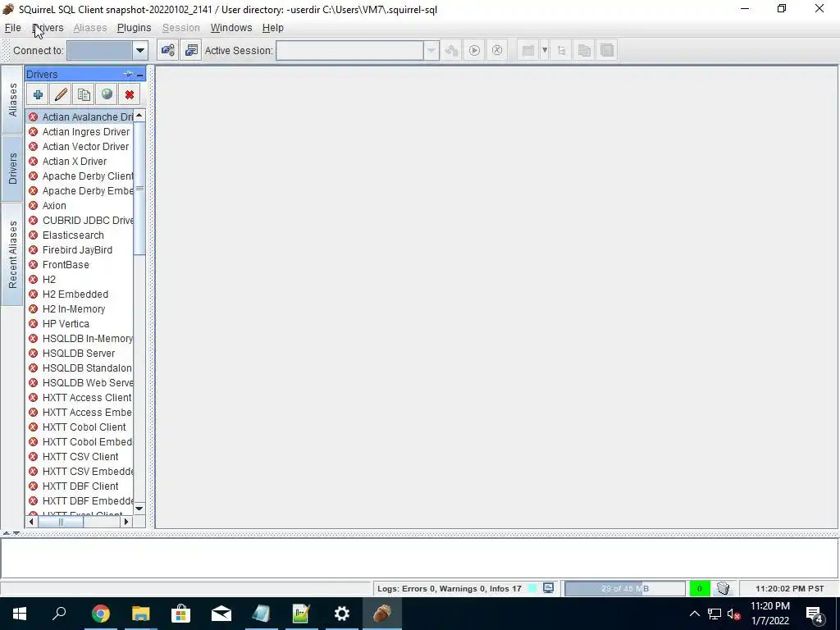The width and height of the screenshot is (840, 630).
Task: Select the HXTT Cobol Client driver
Action: point(80,427)
